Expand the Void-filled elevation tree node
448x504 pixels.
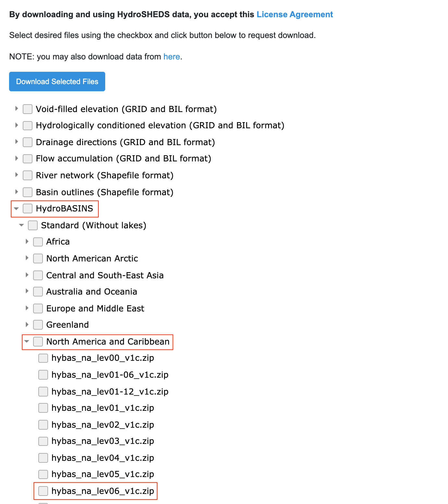point(17,109)
